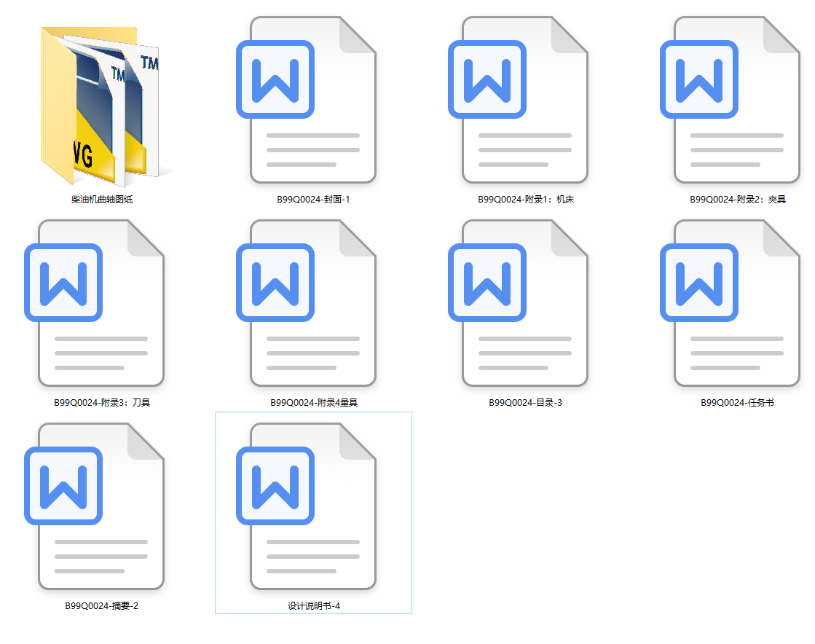Click the file name B99Q0024-摘要-2
The width and height of the screenshot is (815, 644).
point(102,605)
